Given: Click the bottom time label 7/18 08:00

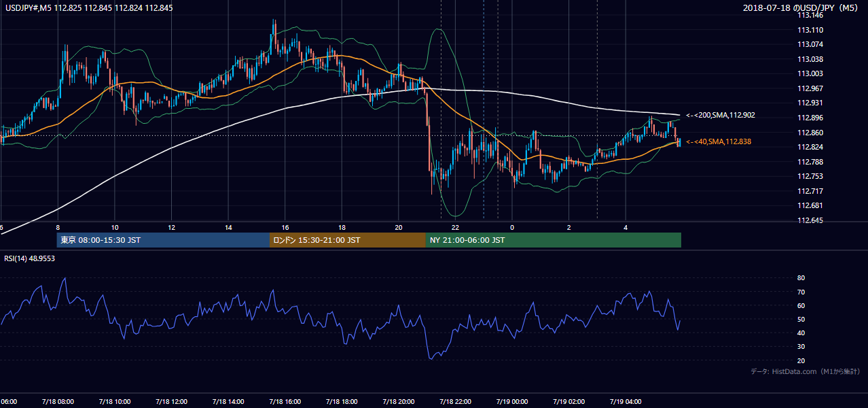Looking at the screenshot, I should point(57,401).
